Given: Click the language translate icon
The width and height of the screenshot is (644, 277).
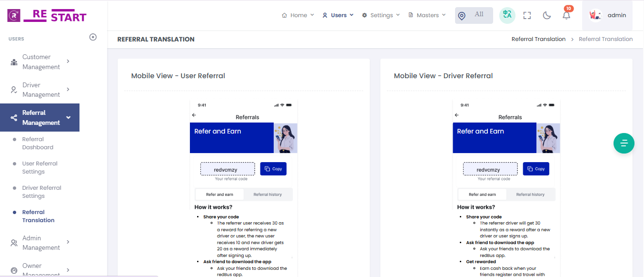Looking at the screenshot, I should 507,15.
